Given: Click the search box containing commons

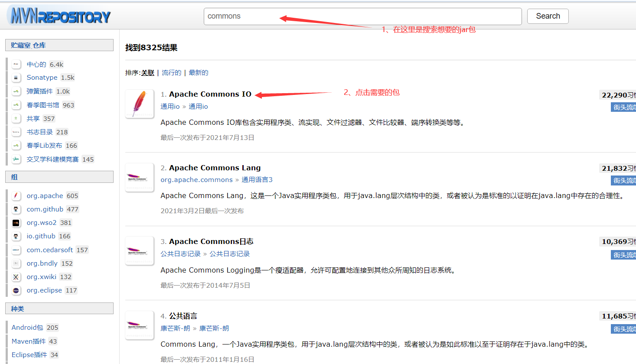Looking at the screenshot, I should [362, 16].
